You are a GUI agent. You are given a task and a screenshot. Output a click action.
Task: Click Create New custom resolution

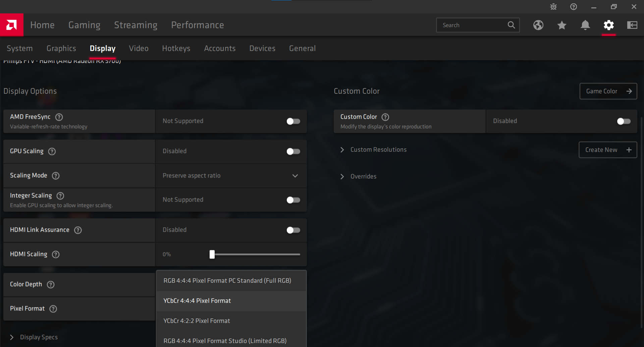(608, 150)
